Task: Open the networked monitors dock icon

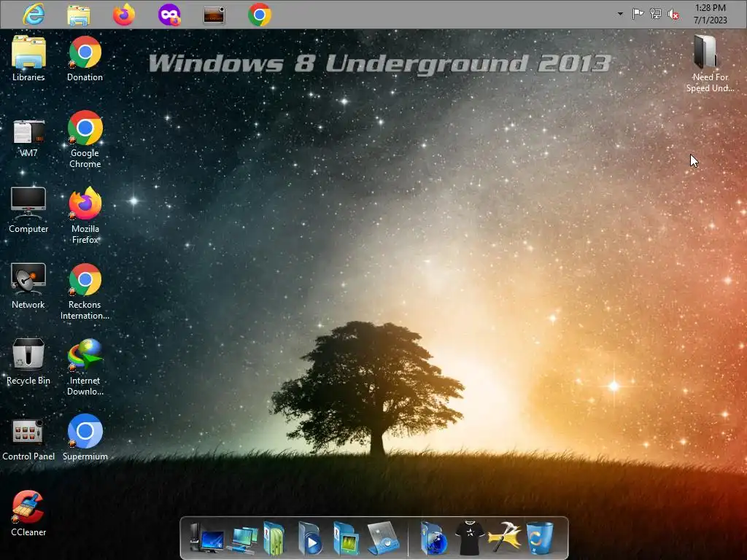Action: [x=242, y=539]
